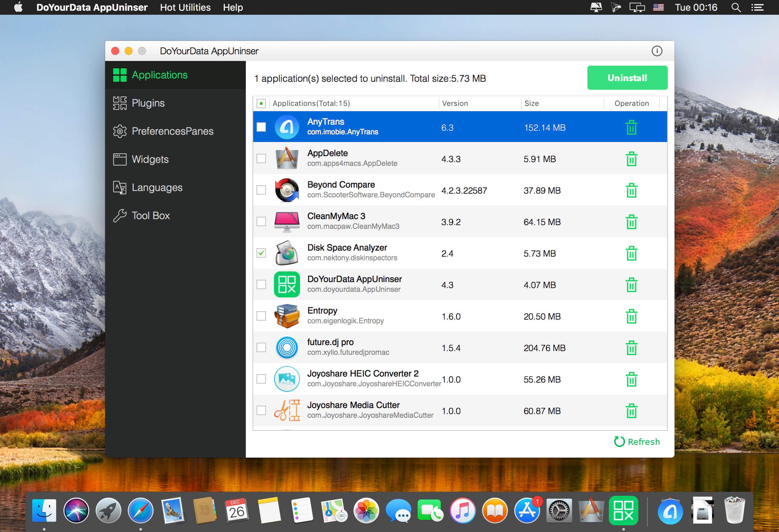
Task: Open the Tool Box section
Action: click(175, 215)
